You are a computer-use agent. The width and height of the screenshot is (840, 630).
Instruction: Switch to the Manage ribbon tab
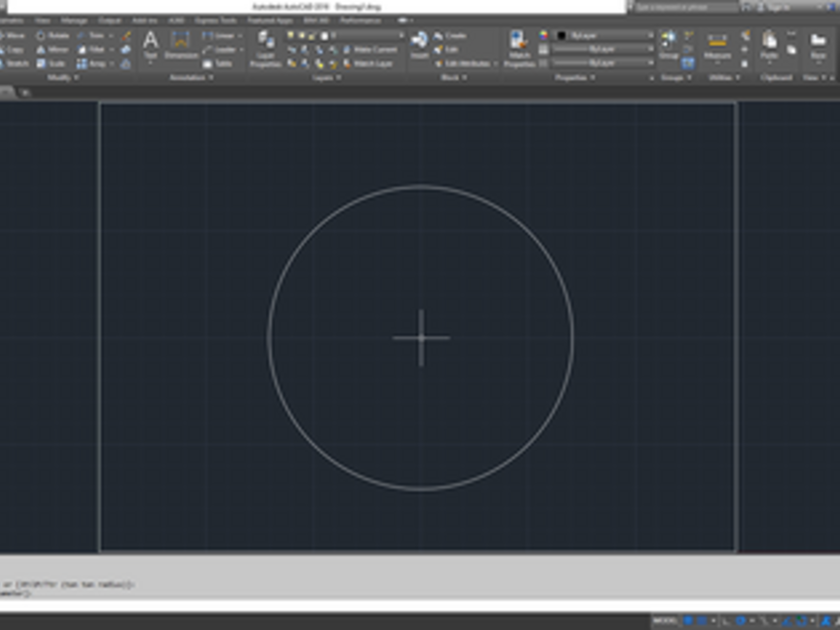(x=74, y=21)
